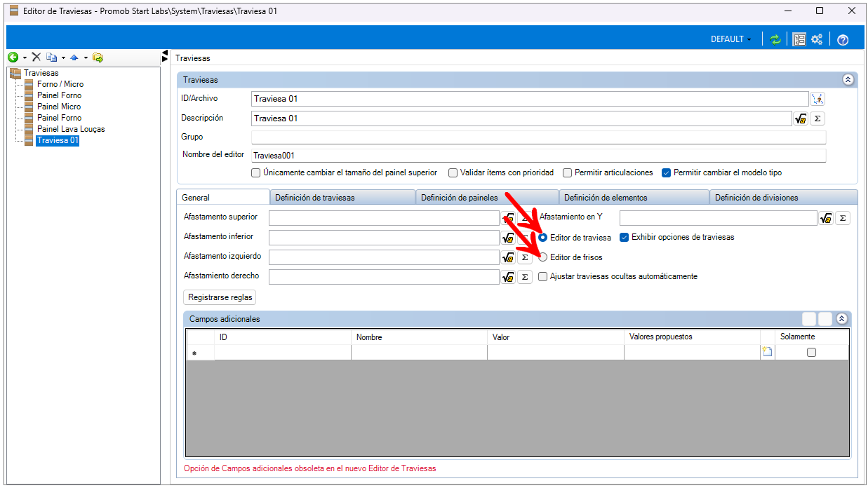Open the Definición de divisiones tab
This screenshot has width=868, height=488.
(756, 198)
